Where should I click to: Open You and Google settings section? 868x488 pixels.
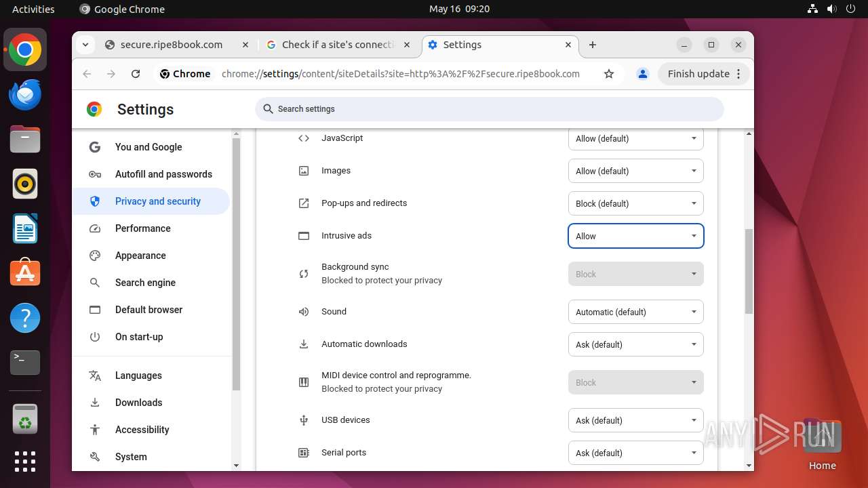click(x=151, y=147)
